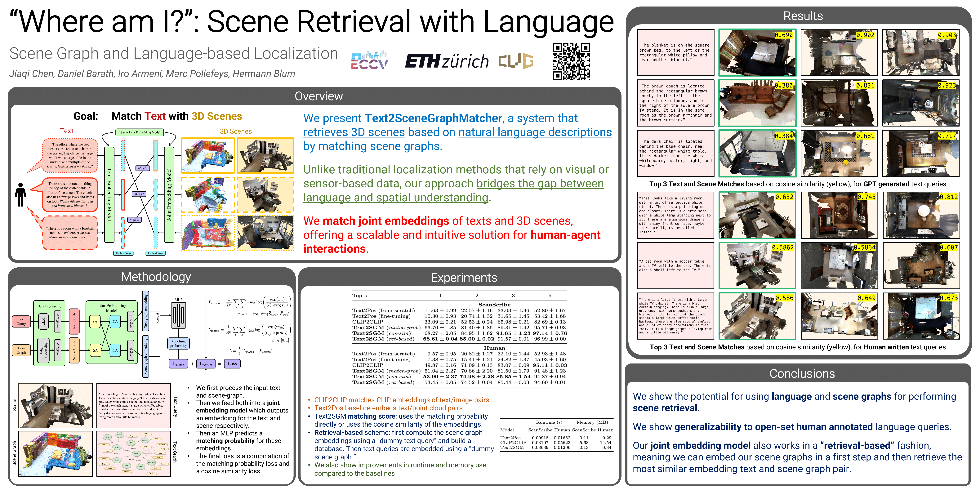980x490 pixels.
Task: Click the L_cossim loss box
Action: [x=206, y=364]
